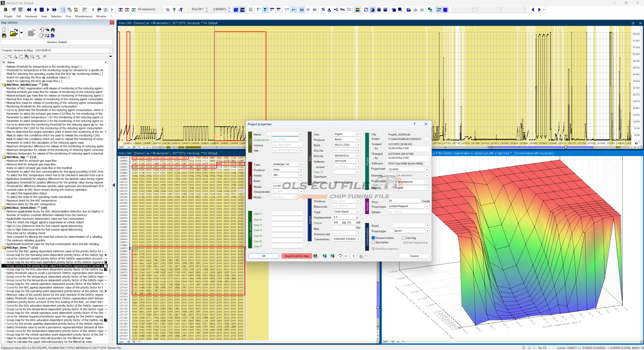Screen dimensions: 644x350
Task: Click the globe upload icon in dialog
Action: (x=333, y=256)
